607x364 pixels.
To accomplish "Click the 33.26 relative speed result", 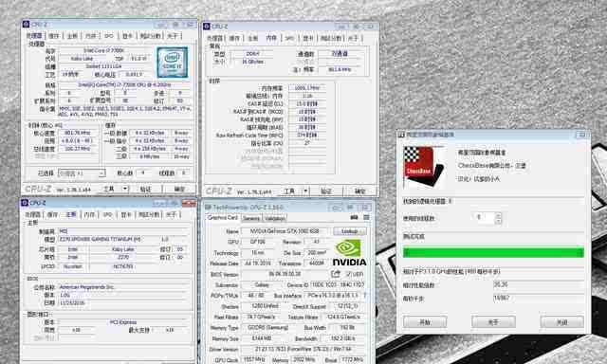I will pyautogui.click(x=539, y=284).
